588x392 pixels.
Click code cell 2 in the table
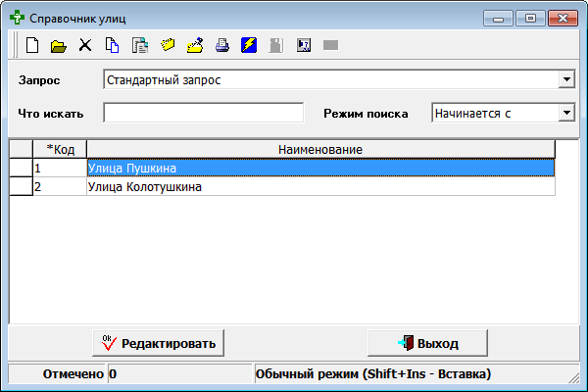pyautogui.click(x=60, y=186)
